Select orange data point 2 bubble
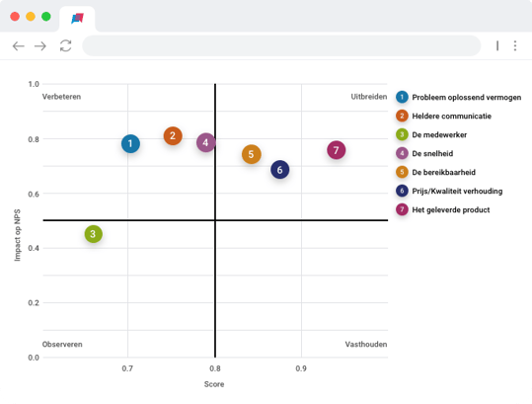The width and height of the screenshot is (532, 404). 173,135
